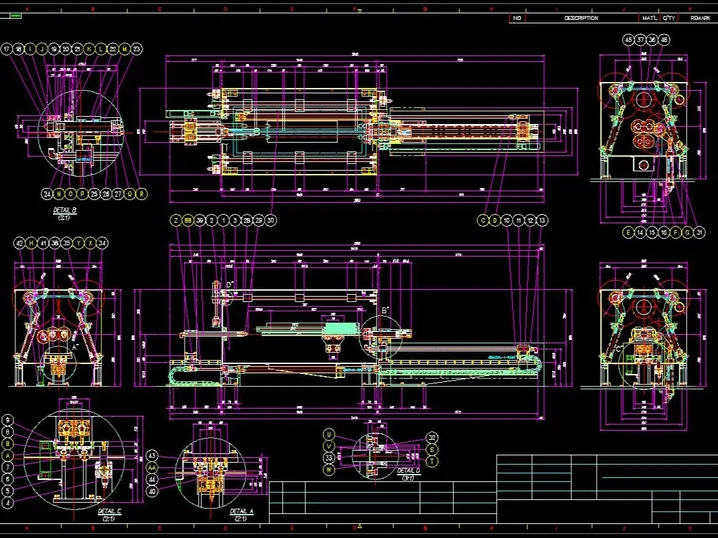
Task: Click the DETAIL C label text
Action: point(111,510)
